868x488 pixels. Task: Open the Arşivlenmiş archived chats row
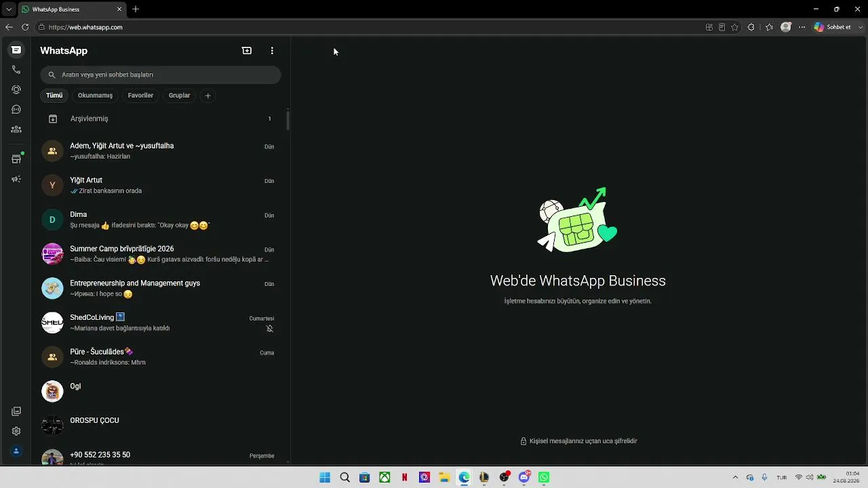point(160,119)
